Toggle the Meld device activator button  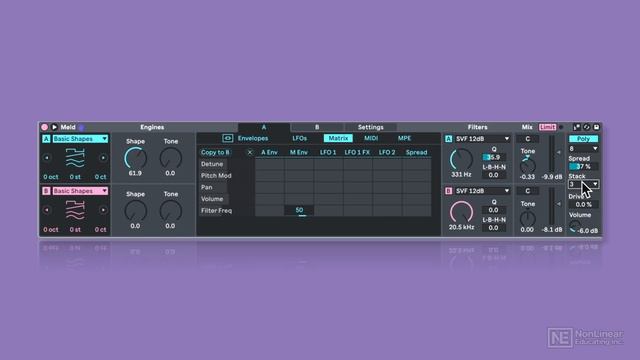(44, 127)
